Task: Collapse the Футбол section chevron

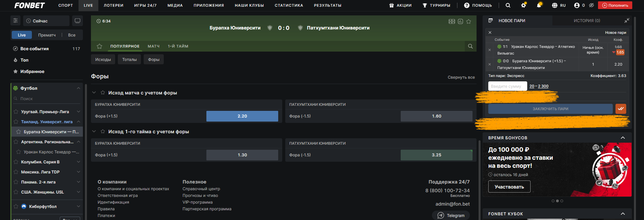Action: click(78, 88)
